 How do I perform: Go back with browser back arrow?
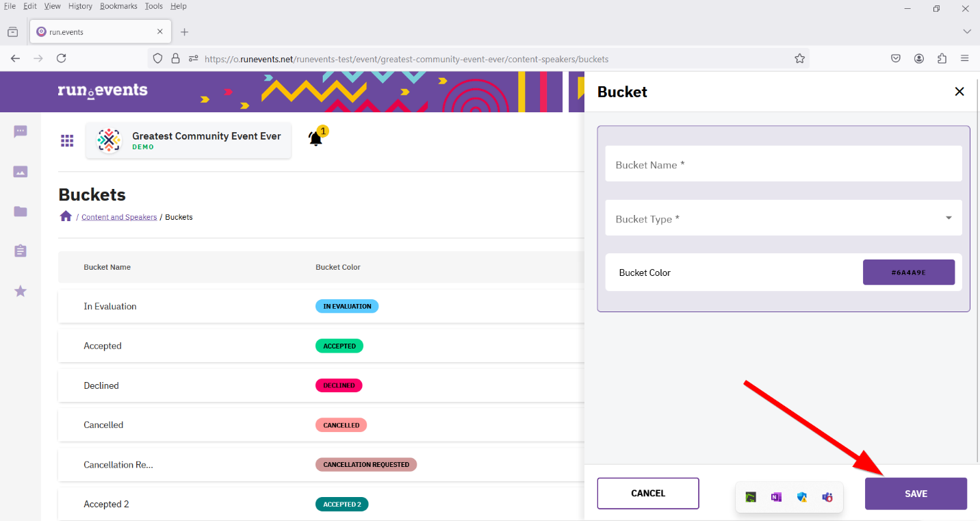[x=16, y=59]
